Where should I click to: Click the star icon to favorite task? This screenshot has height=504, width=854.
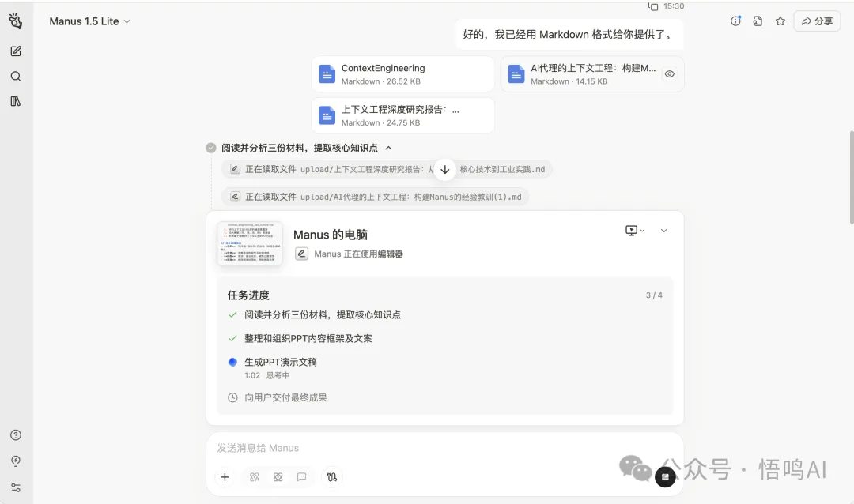[780, 21]
